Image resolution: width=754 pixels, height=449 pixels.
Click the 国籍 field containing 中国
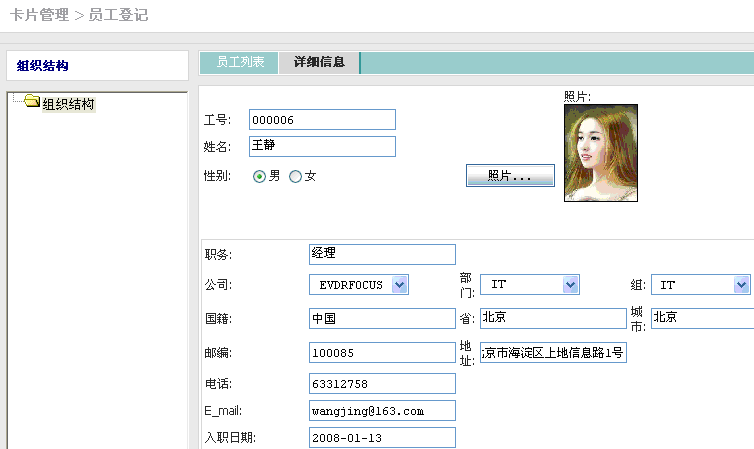coord(382,318)
